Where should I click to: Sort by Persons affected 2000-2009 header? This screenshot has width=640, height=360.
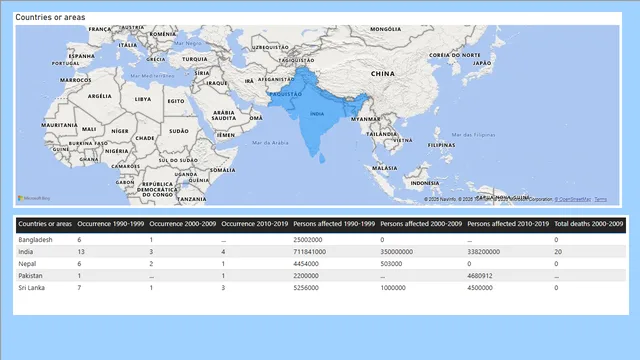click(421, 224)
